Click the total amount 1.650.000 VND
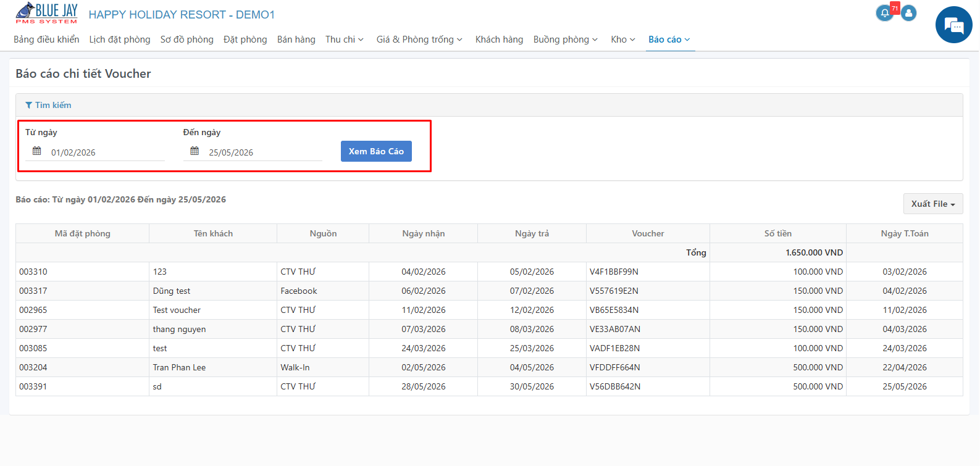The height and width of the screenshot is (466, 980). [x=815, y=252]
